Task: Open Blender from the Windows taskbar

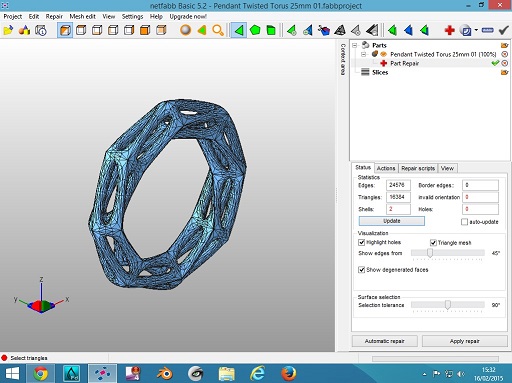Action: 165,373
